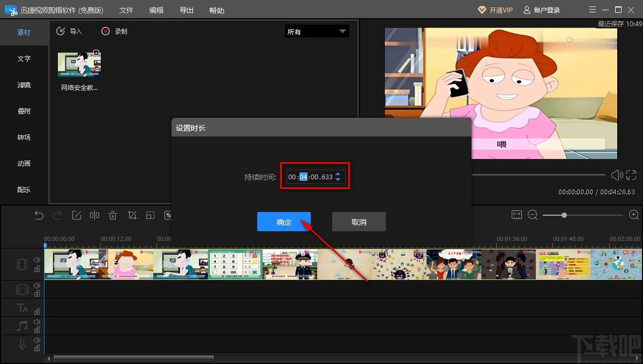This screenshot has height=364, width=643.
Task: Open the 导出 menu
Action: (x=186, y=10)
